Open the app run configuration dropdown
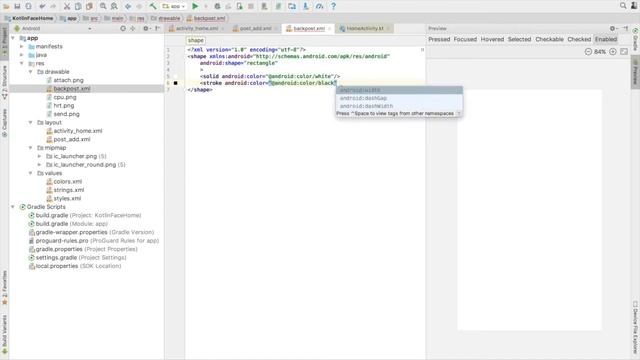Image resolution: width=640 pixels, height=360 pixels. point(173,6)
